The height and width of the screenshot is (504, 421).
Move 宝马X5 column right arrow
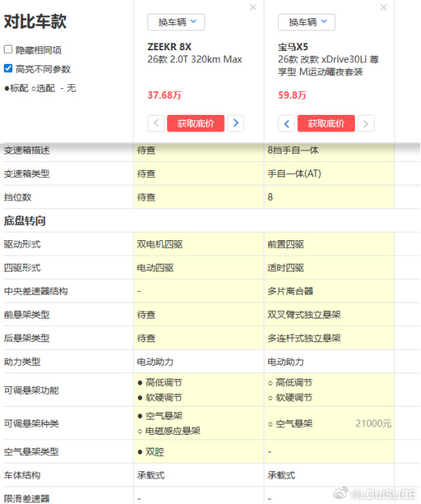click(366, 123)
